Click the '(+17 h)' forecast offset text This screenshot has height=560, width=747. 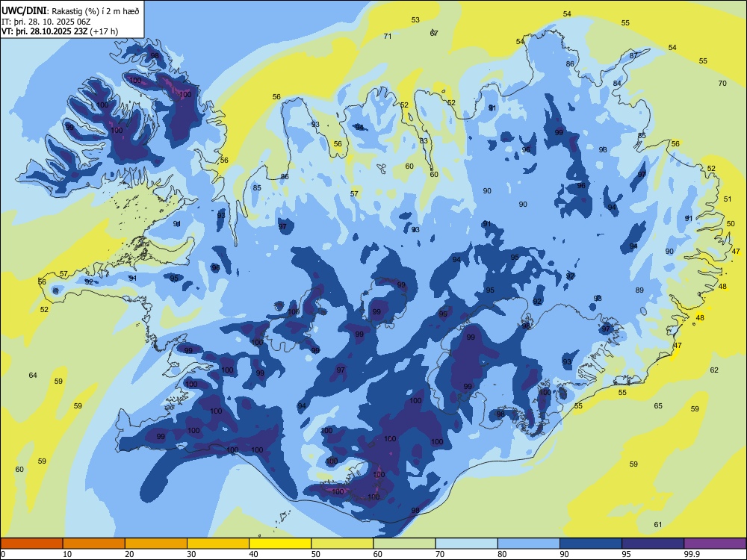[104, 31]
